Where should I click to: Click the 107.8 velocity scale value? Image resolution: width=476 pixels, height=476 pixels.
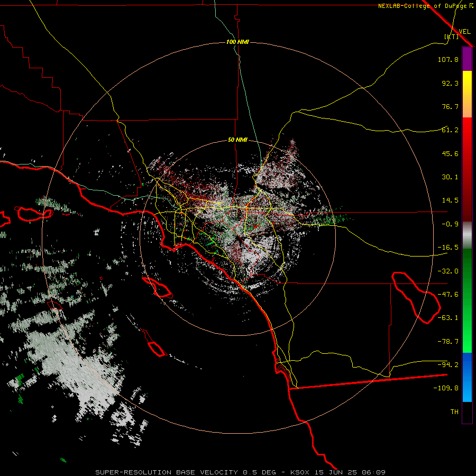coord(448,59)
